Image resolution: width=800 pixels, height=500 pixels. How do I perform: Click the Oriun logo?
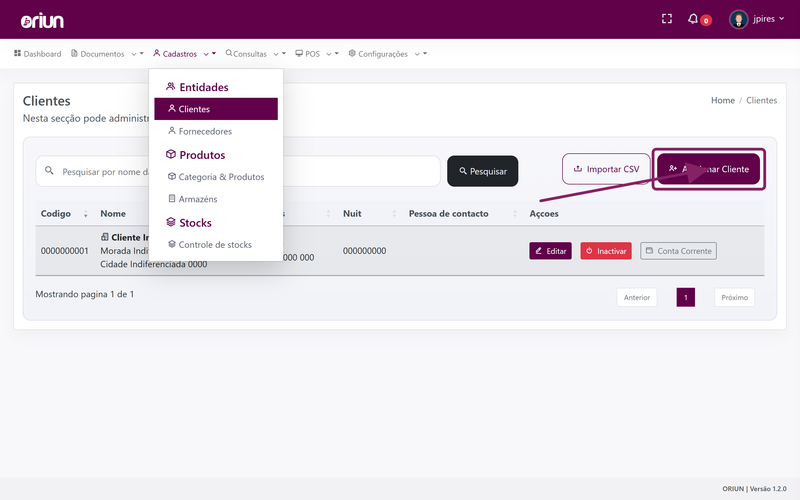[42, 21]
